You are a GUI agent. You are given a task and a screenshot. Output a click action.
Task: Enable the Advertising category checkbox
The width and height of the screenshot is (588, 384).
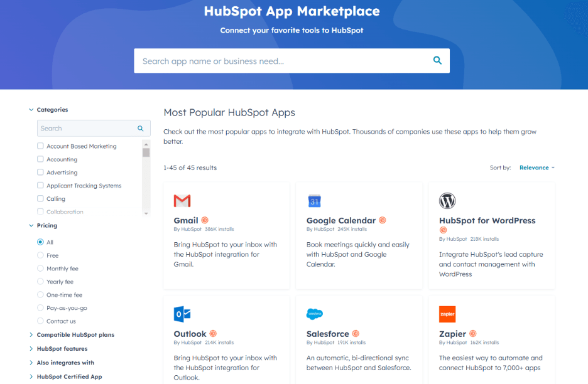40,173
